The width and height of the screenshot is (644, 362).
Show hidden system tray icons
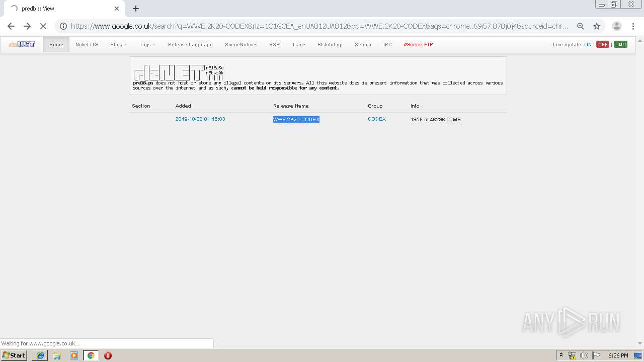click(x=561, y=355)
